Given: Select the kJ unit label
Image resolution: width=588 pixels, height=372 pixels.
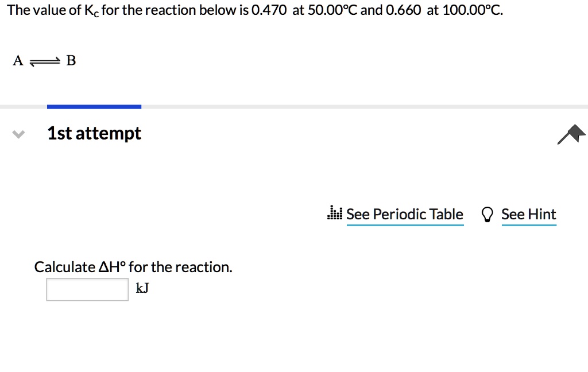Looking at the screenshot, I should 141,288.
